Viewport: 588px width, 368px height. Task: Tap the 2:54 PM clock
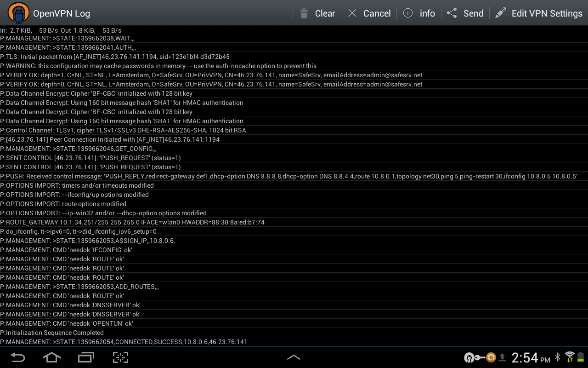tap(531, 357)
